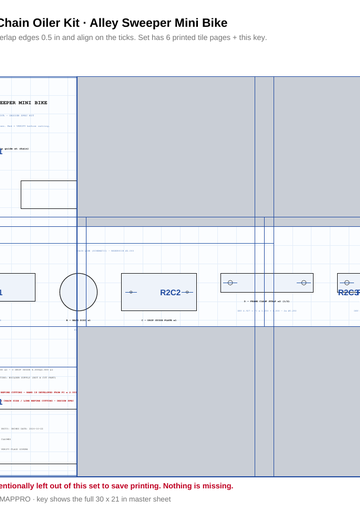Click the right hole mark on the long strap part

pyautogui.click(x=304, y=283)
